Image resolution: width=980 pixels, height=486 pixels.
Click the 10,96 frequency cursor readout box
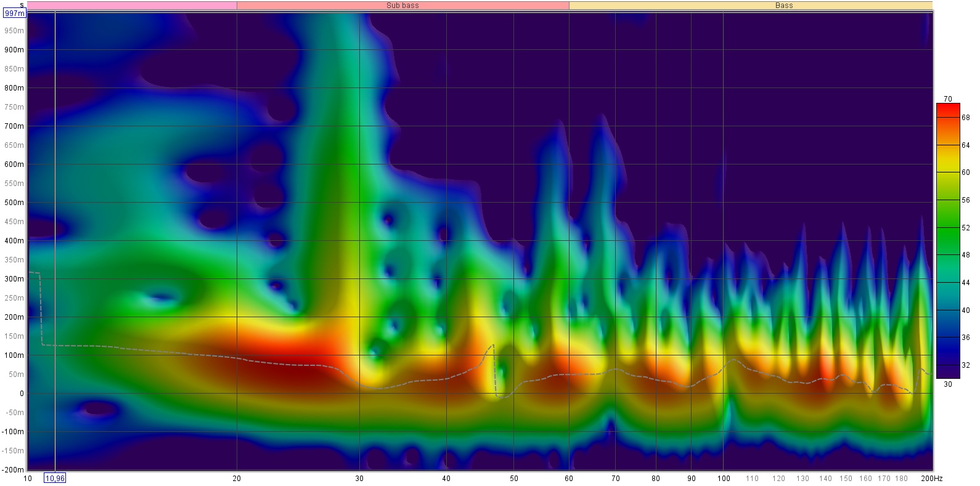click(x=55, y=479)
